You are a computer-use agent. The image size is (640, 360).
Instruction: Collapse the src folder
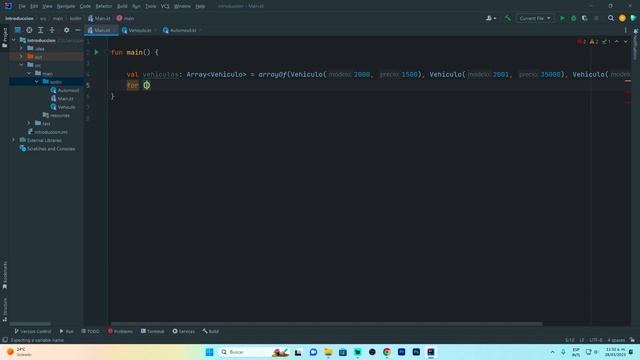coord(21,65)
